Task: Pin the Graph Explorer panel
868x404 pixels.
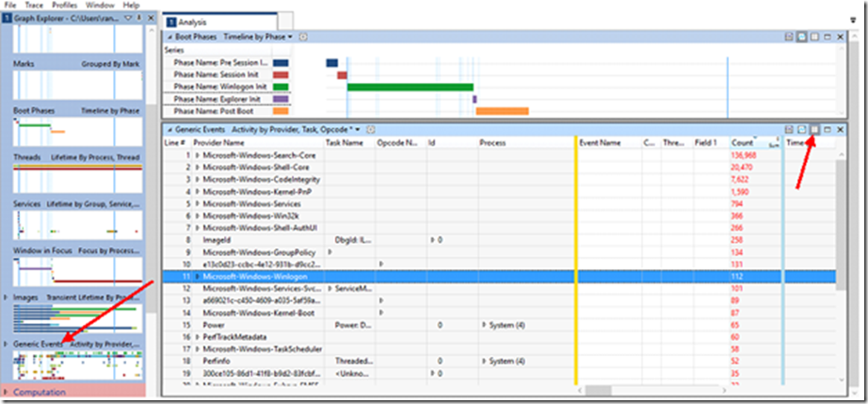Action: tap(138, 18)
